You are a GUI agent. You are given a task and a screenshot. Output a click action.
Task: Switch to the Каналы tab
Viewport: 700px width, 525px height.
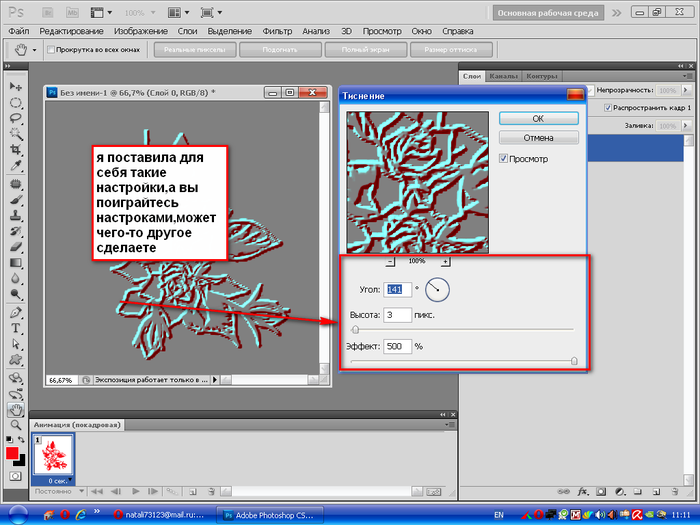(503, 76)
